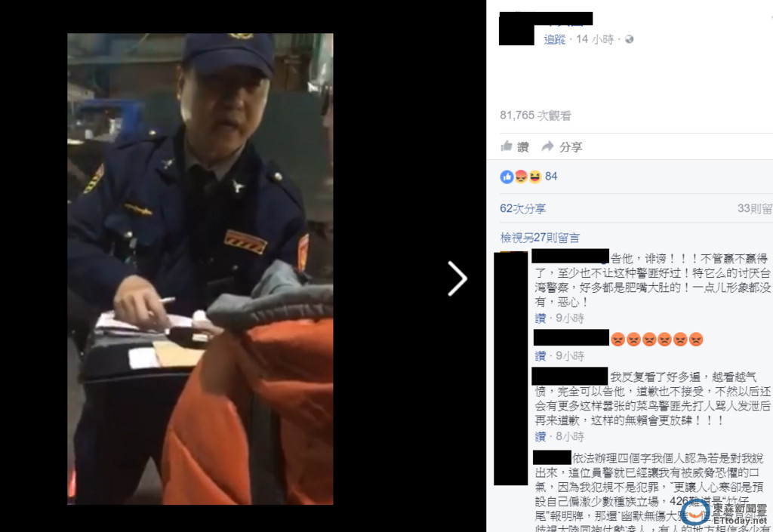Viewport: 773px width, 532px height.
Task: Like the first comment mentioning 诽谤
Action: tap(540, 318)
